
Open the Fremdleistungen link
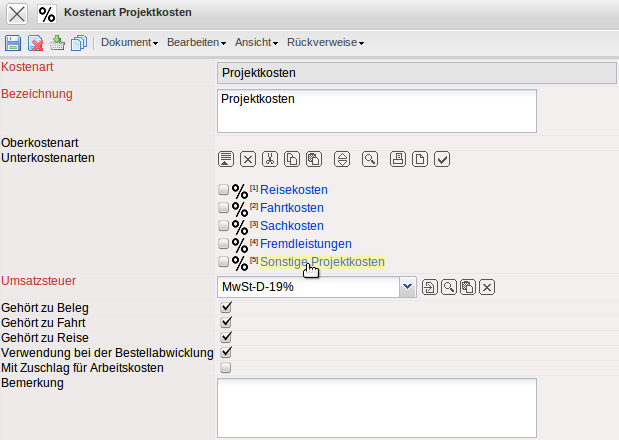[305, 244]
